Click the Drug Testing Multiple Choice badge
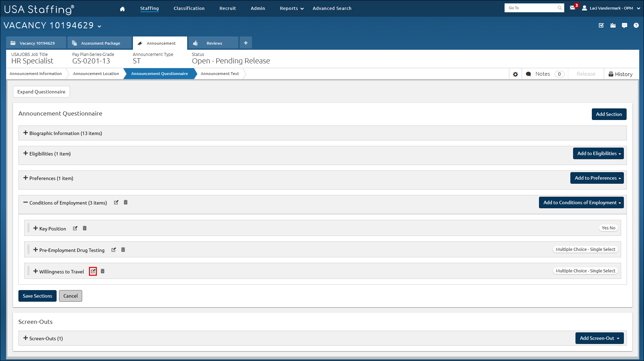 pyautogui.click(x=585, y=250)
